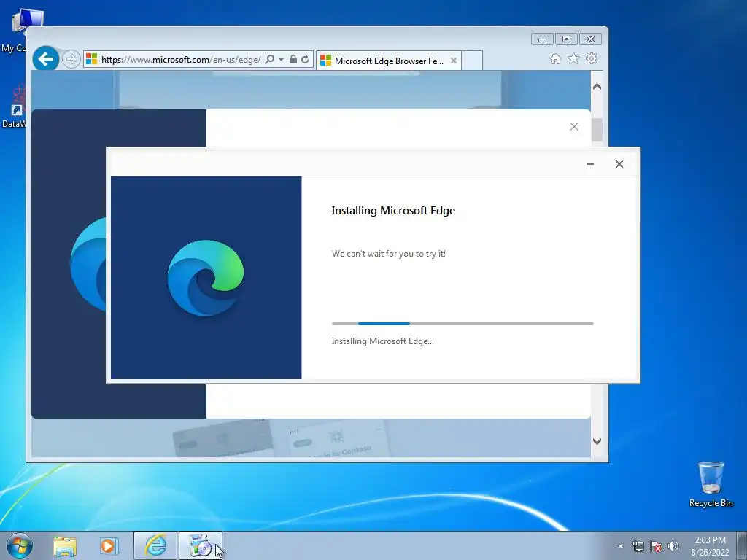Click the Edge installation progress bar
This screenshot has width=747, height=560.
pyautogui.click(x=462, y=324)
